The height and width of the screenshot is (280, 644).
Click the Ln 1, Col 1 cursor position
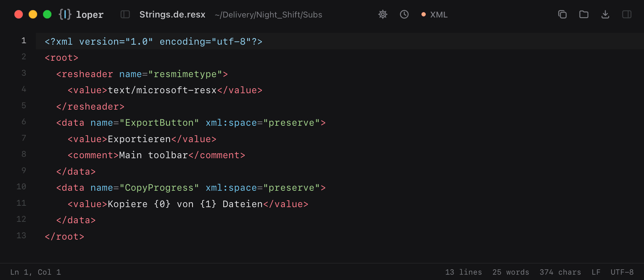coord(35,272)
